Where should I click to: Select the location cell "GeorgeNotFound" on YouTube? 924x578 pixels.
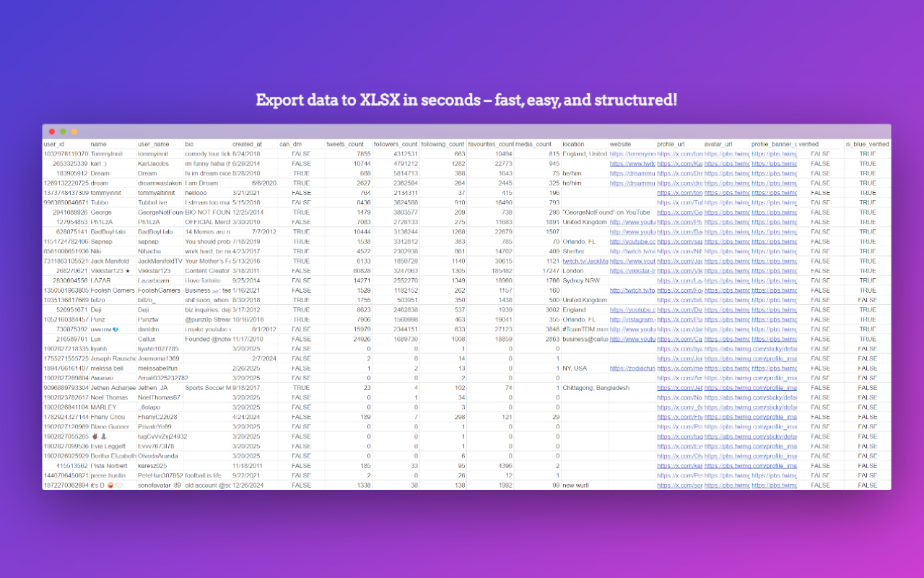coord(585,212)
